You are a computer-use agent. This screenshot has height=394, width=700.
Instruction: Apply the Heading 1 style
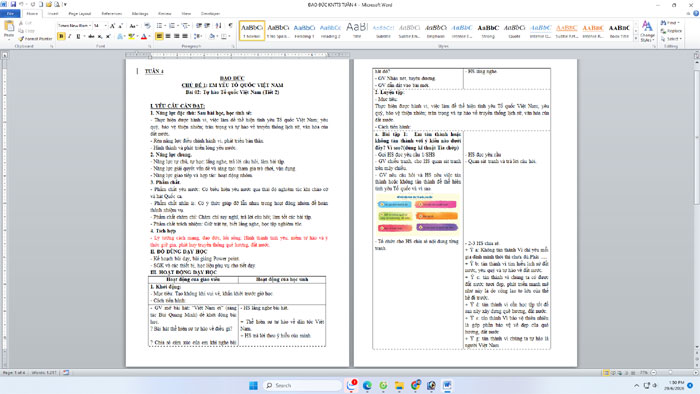[304, 30]
